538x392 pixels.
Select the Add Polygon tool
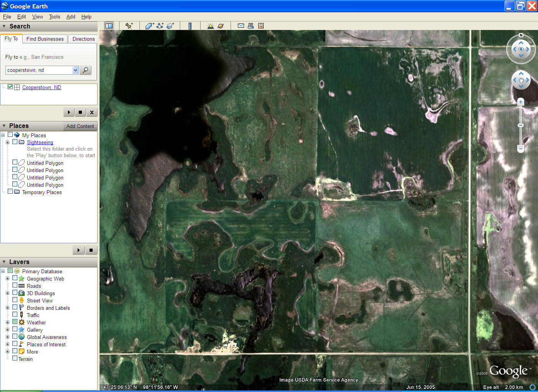(x=149, y=26)
